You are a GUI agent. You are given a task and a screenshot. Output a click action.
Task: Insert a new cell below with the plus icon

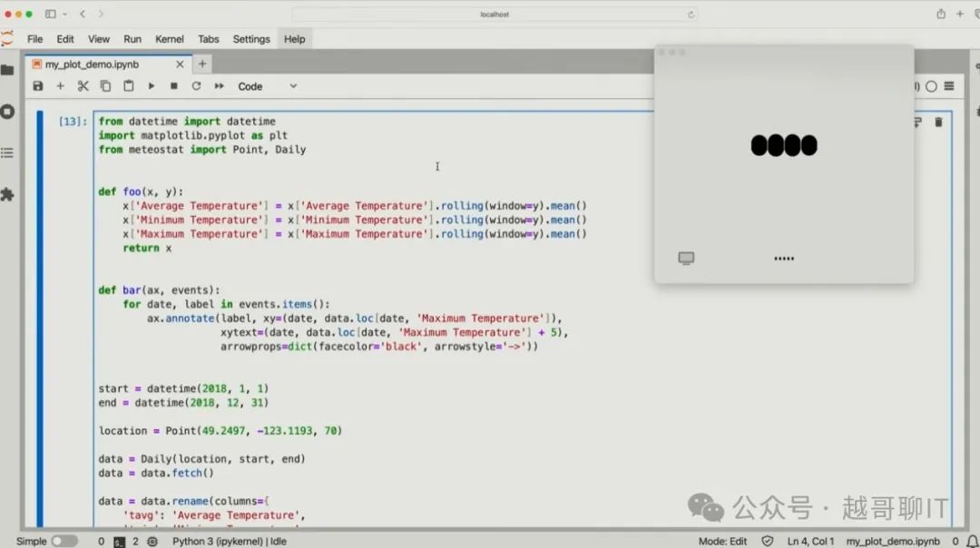pos(60,86)
